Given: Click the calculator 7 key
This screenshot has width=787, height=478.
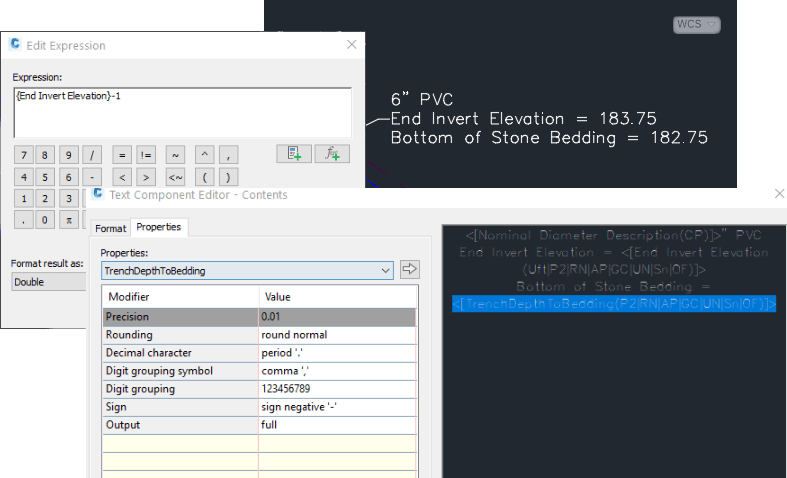Looking at the screenshot, I should pos(24,155).
